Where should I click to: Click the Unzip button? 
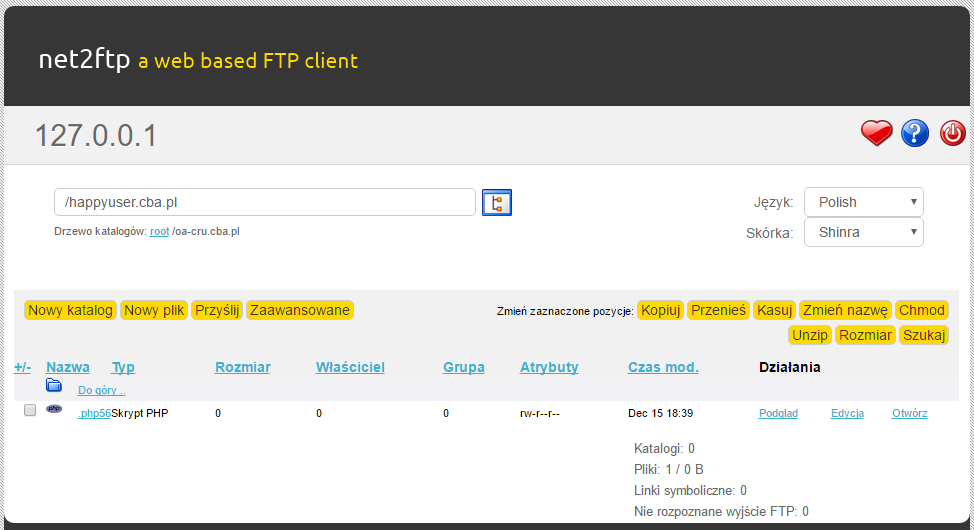[810, 335]
